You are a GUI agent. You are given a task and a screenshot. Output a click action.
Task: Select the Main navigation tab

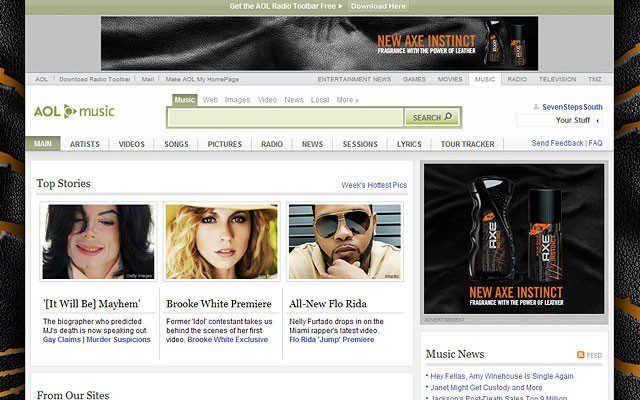pyautogui.click(x=43, y=144)
